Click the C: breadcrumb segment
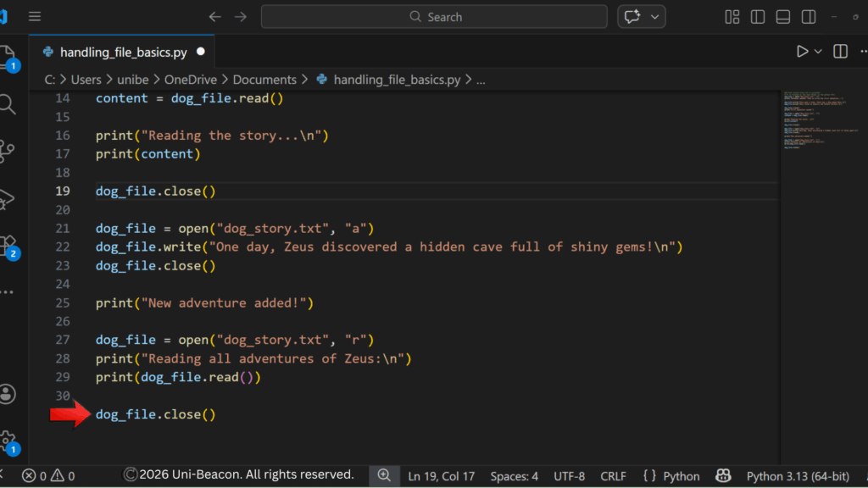Image resolution: width=868 pixels, height=488 pixels. [50, 80]
